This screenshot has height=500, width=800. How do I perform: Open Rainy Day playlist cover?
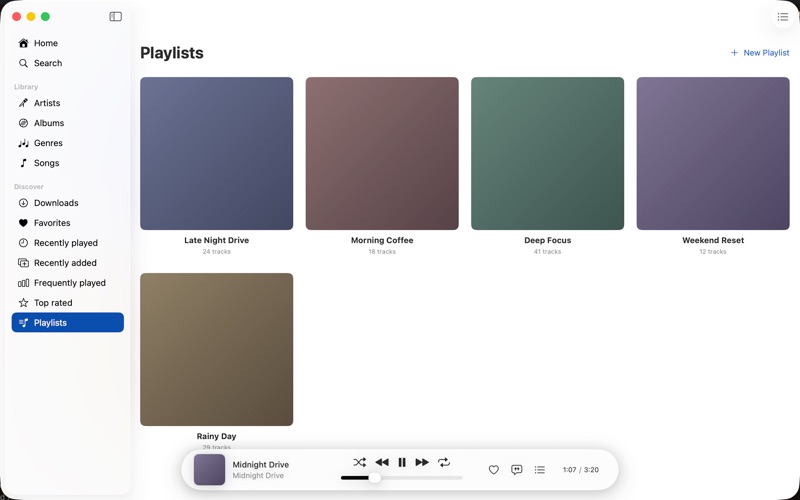(217, 349)
